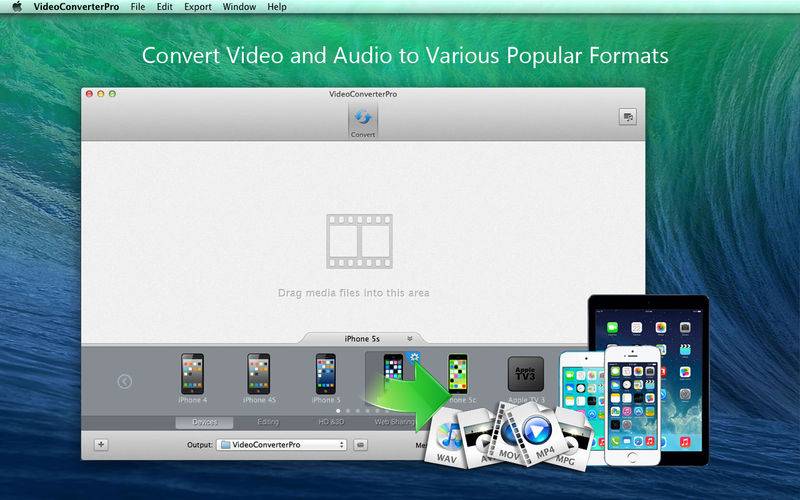Open the VideoConverterPro application menu
The image size is (800, 500).
tap(77, 7)
